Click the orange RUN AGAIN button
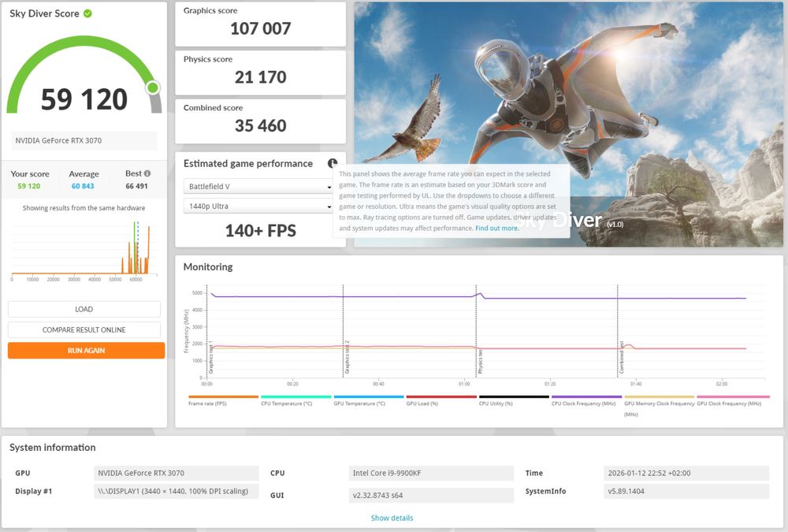 click(x=86, y=351)
